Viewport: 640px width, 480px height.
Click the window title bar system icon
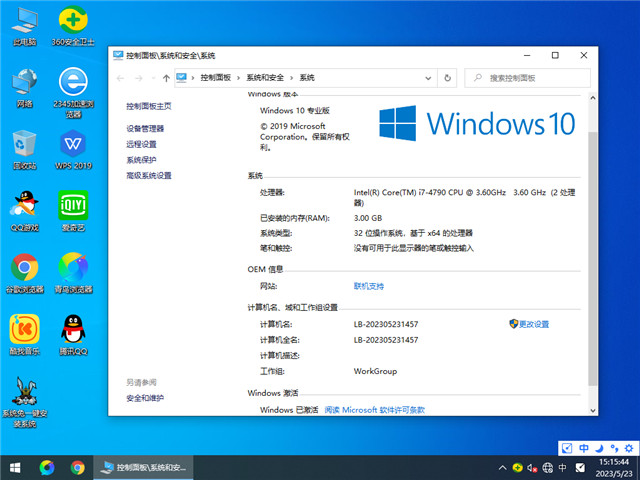[x=118, y=55]
